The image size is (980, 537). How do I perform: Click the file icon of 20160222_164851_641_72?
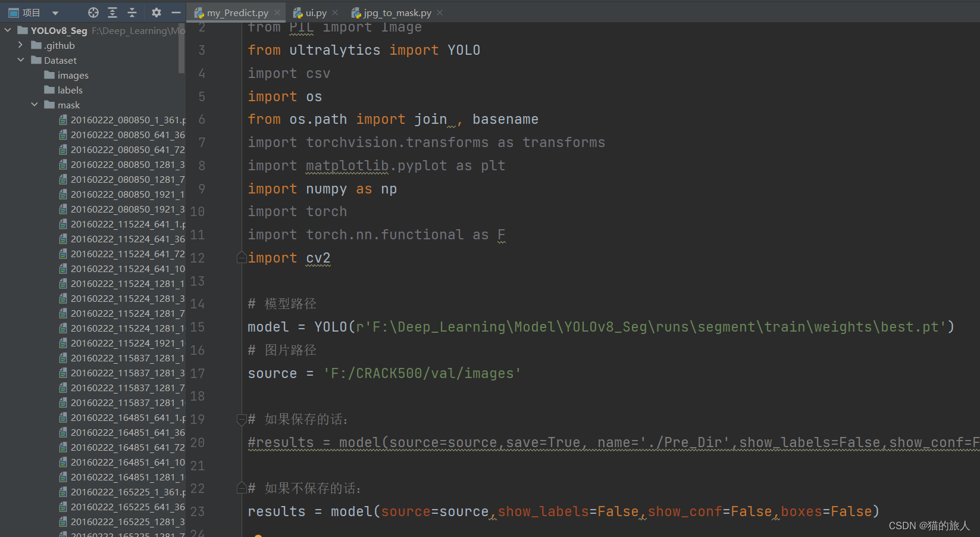(63, 447)
